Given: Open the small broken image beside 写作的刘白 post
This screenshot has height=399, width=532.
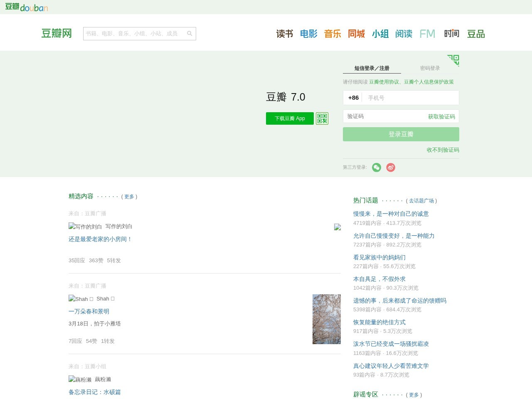Looking at the screenshot, I should click(x=337, y=227).
